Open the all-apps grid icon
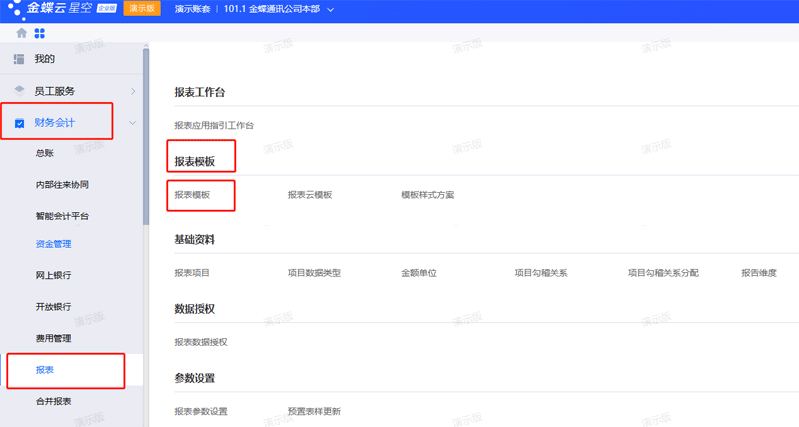799x427 pixels. (x=39, y=34)
